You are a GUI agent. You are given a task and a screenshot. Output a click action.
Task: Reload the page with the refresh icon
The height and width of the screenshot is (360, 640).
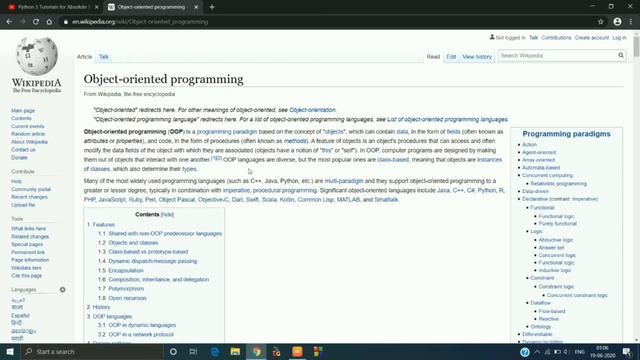click(36, 22)
